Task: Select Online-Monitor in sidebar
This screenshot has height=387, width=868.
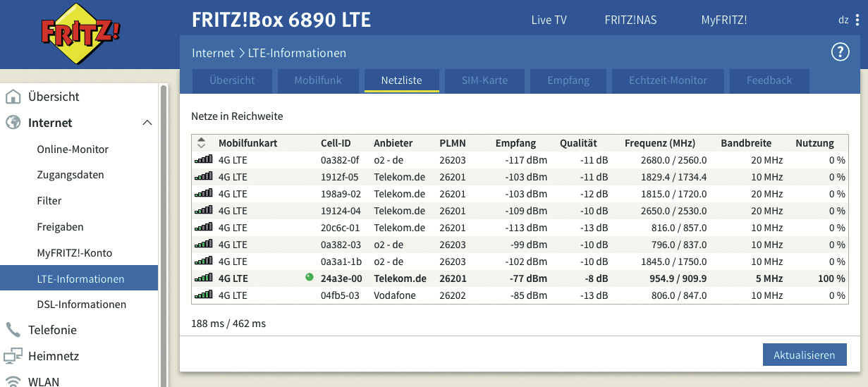Action: click(73, 149)
